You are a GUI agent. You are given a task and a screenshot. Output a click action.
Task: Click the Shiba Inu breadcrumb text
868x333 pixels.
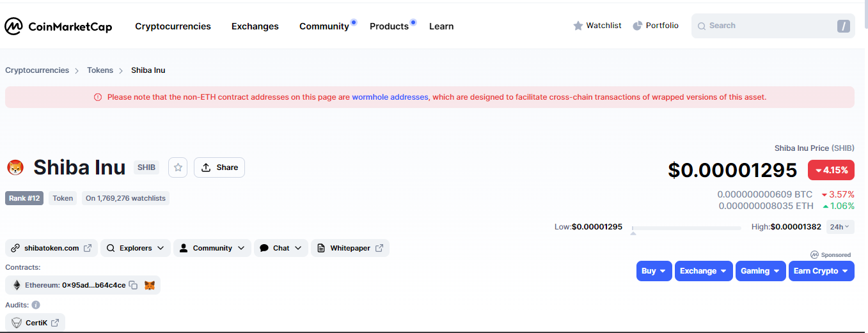148,70
